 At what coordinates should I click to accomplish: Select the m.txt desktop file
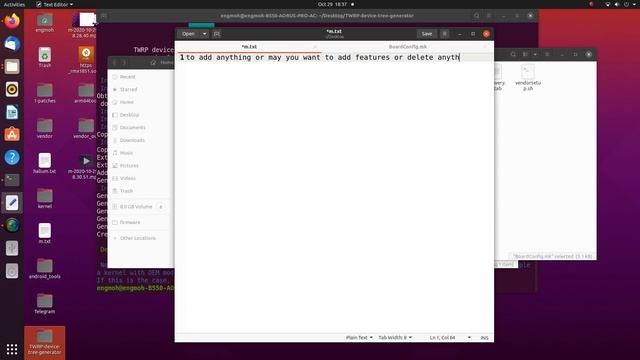(44, 233)
